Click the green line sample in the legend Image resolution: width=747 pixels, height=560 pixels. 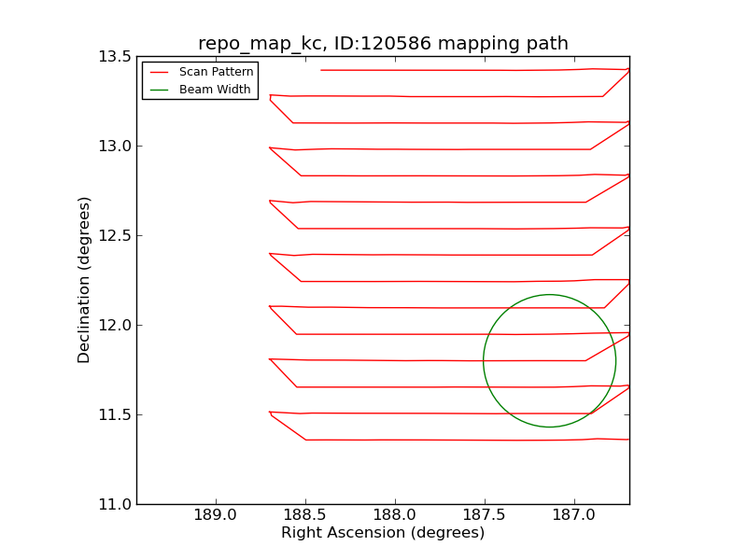[x=159, y=90]
